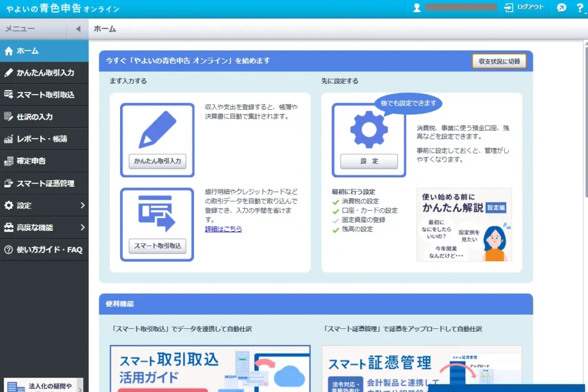588x392 pixels.
Task: Click the large blue gear icon
Action: click(x=369, y=130)
